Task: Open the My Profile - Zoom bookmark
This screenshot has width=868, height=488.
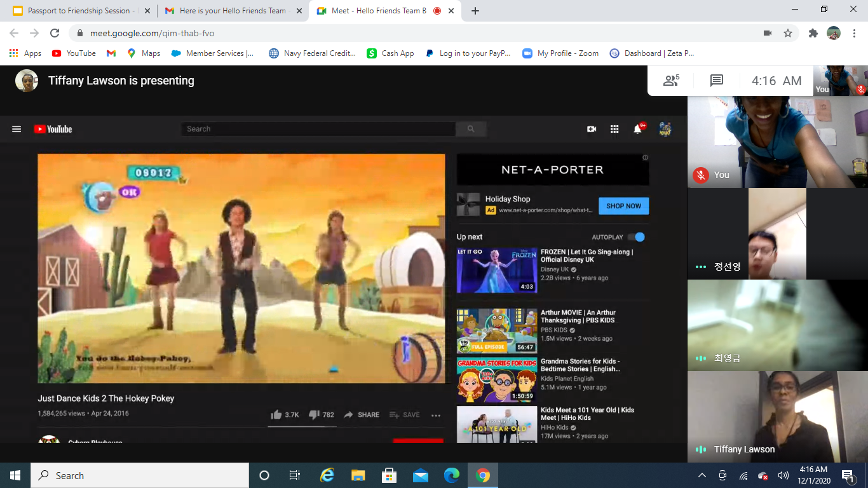Action: (x=560, y=53)
